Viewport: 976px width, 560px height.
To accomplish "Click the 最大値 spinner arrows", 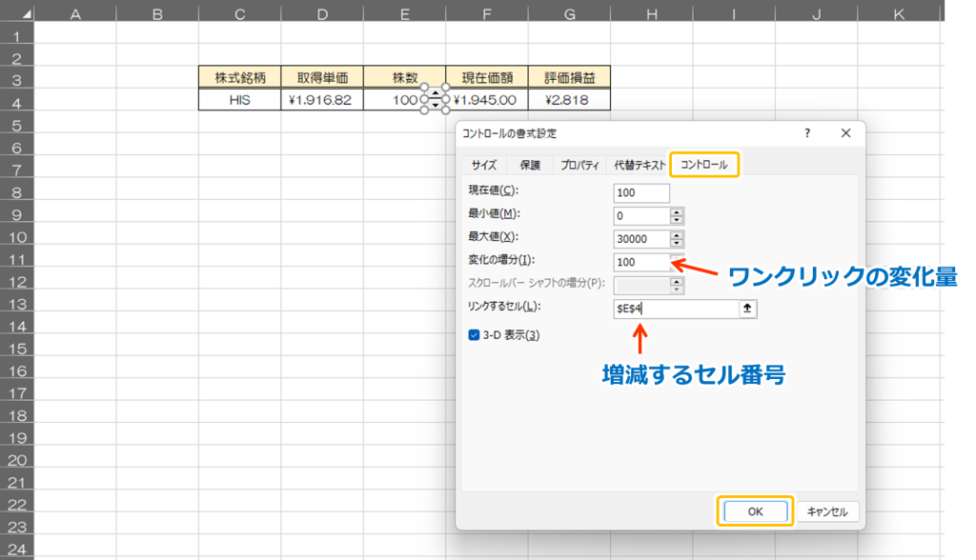I will click(677, 240).
